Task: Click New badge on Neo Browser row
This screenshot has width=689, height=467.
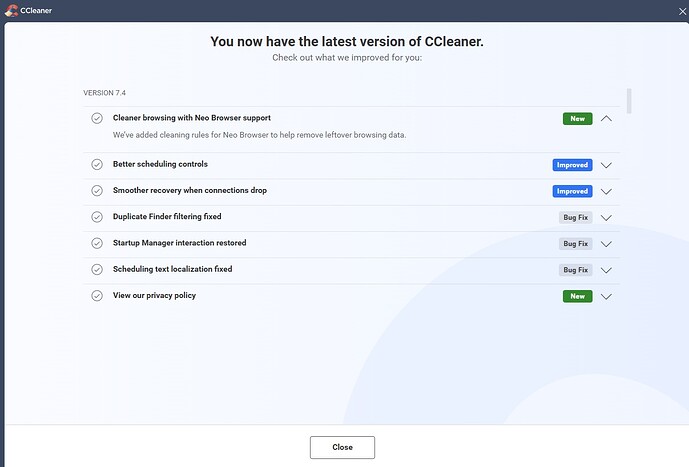Action: (577, 119)
